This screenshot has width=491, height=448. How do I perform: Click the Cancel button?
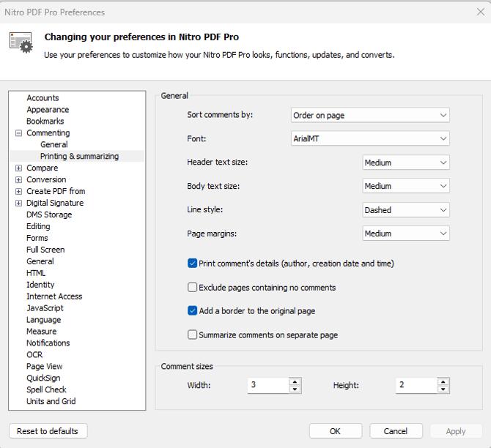(396, 431)
